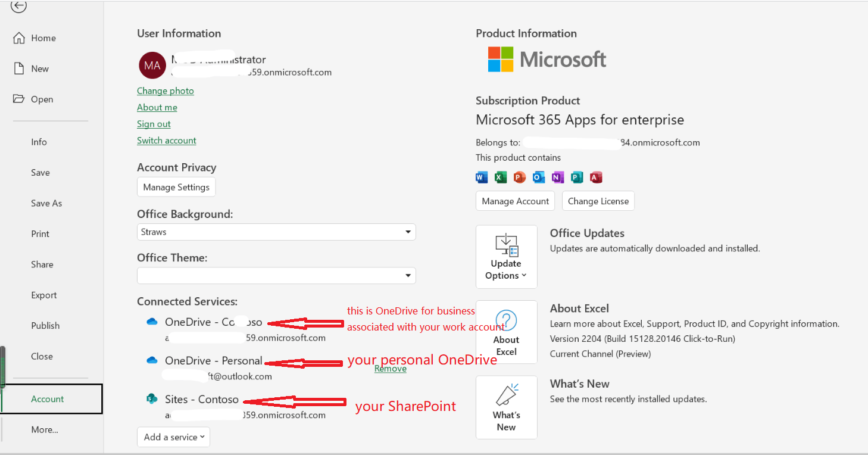The height and width of the screenshot is (455, 868).
Task: Click the Access app icon
Action: [596, 177]
